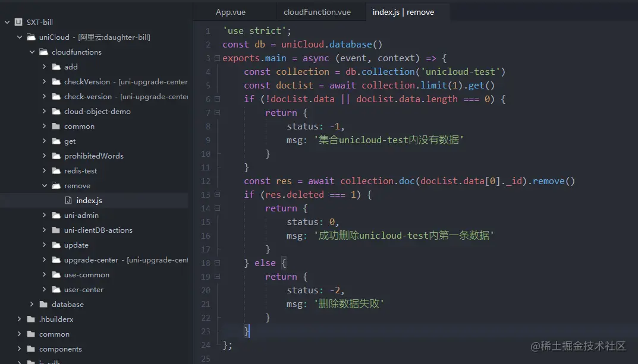Viewport: 638px width, 364px height.
Task: Click uniCloud.database() on line 2
Action: point(332,45)
